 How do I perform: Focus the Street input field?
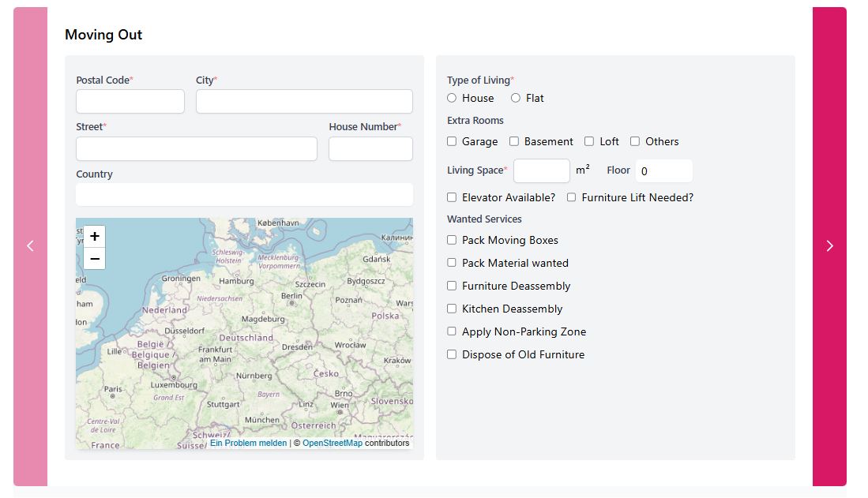[x=197, y=149]
